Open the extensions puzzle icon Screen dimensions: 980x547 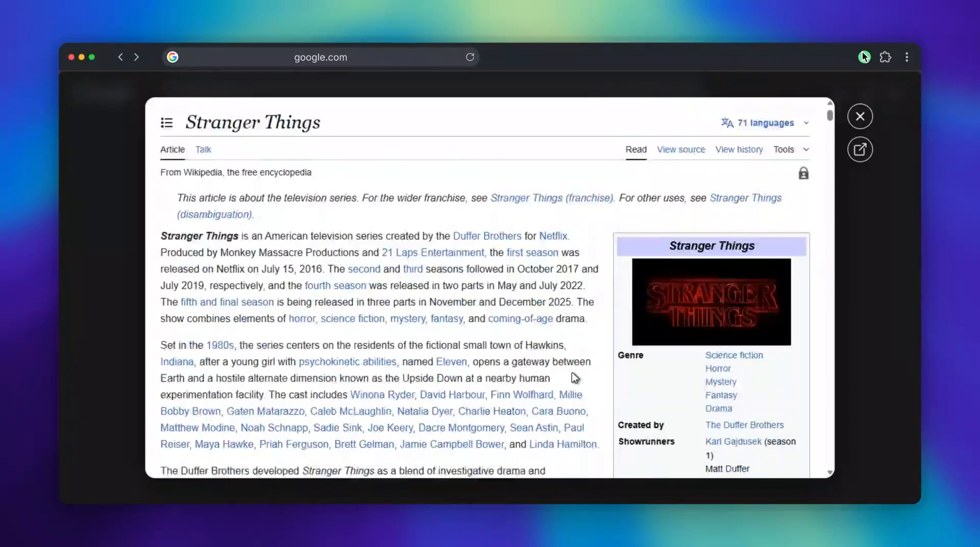[886, 57]
